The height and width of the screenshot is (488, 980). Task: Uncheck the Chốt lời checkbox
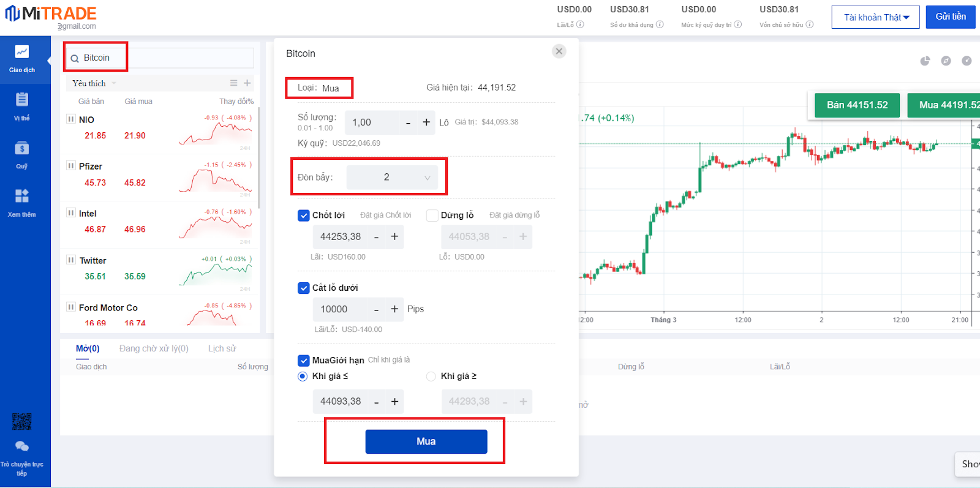pyautogui.click(x=304, y=216)
